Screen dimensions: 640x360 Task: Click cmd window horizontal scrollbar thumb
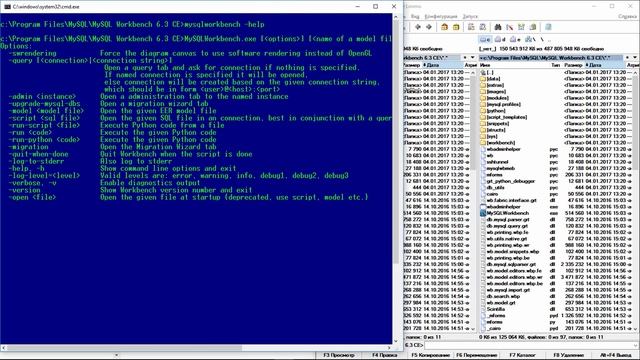(x=124, y=348)
